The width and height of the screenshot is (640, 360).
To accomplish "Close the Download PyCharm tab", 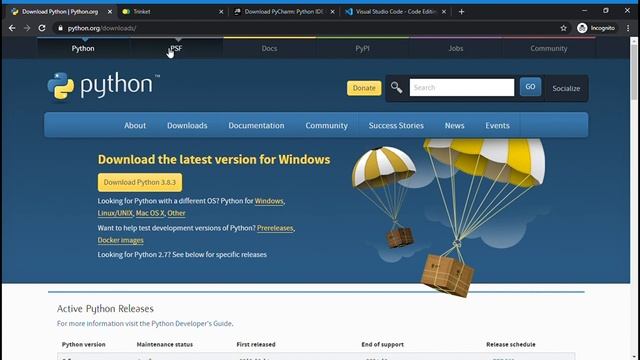I will coord(332,12).
